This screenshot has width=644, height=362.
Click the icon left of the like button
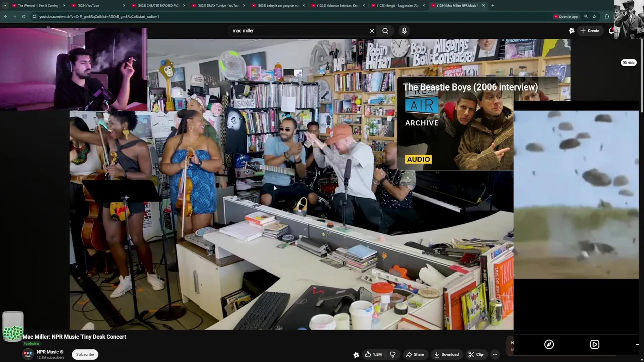[356, 355]
